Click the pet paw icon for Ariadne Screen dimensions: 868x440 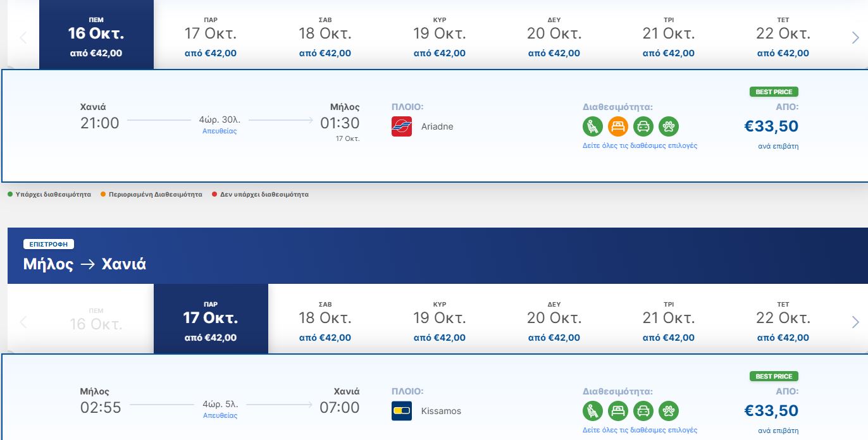pyautogui.click(x=668, y=126)
